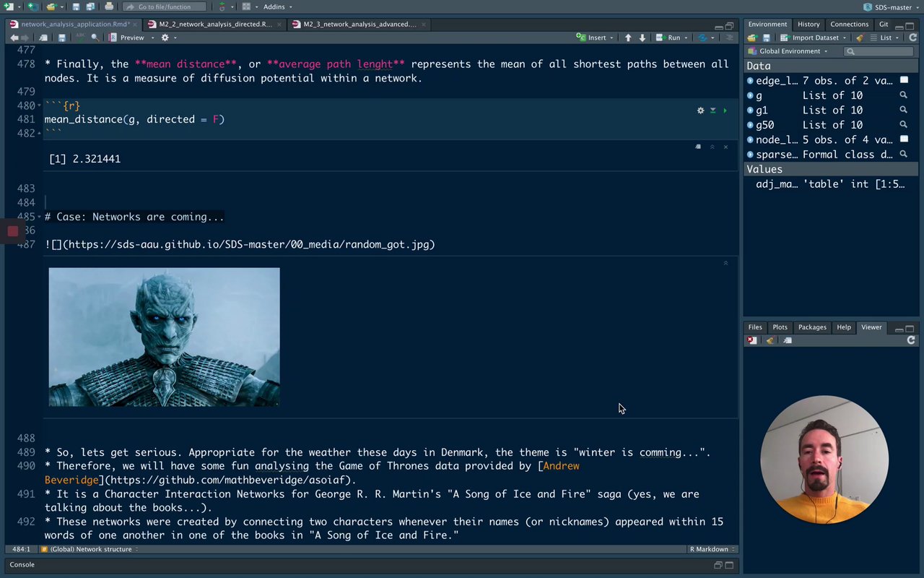Open the List view mode dropdown
Image resolution: width=924 pixels, height=578 pixels.
885,38
